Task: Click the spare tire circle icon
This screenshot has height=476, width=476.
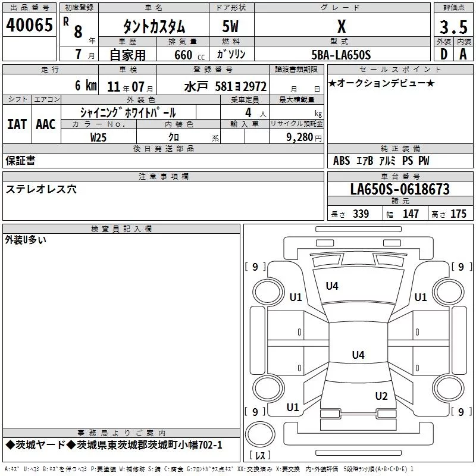Action: point(260,434)
